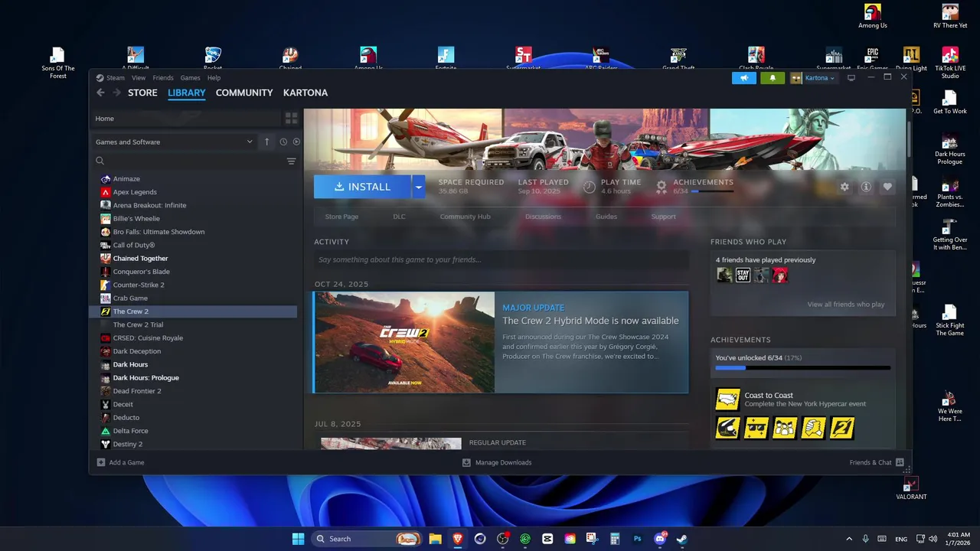Open the View menu

[139, 78]
